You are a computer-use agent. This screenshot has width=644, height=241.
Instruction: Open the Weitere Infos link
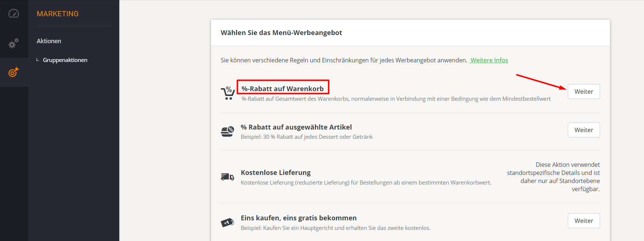coord(489,60)
